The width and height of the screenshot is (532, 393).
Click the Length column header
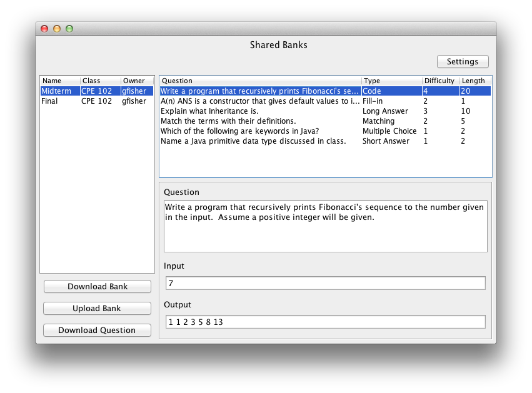click(474, 81)
